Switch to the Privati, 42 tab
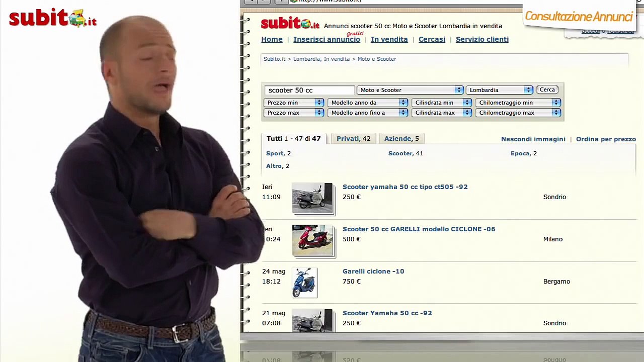The image size is (644, 362). tap(353, 139)
